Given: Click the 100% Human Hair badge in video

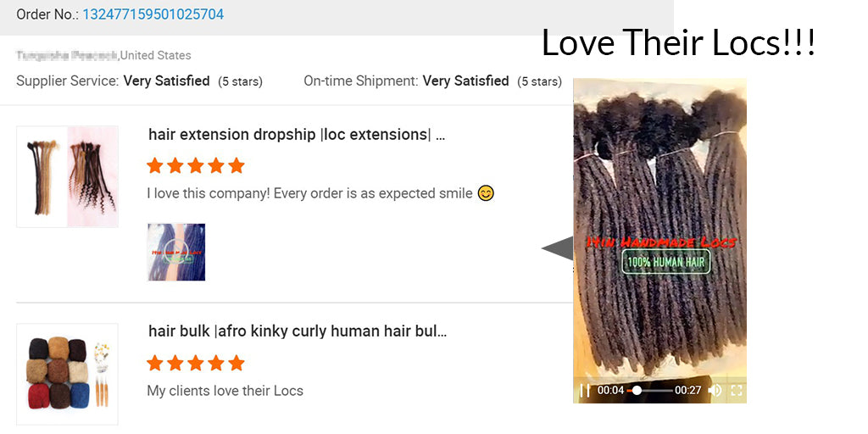Looking at the screenshot, I should pyautogui.click(x=666, y=262).
